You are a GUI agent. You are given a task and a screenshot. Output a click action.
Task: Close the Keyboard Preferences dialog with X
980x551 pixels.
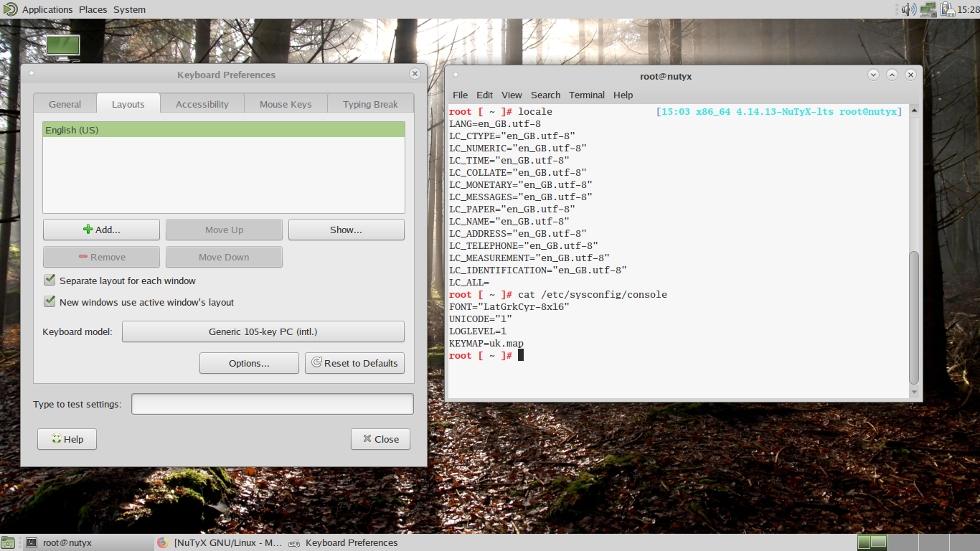pyautogui.click(x=415, y=74)
